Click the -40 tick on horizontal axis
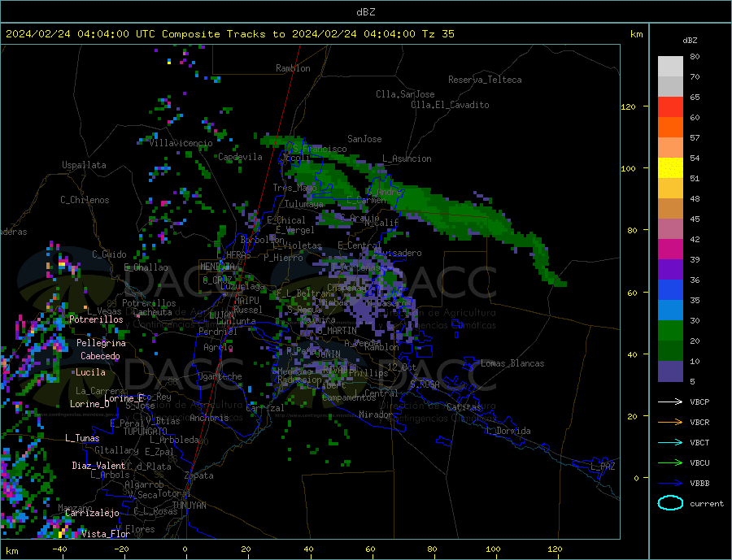Image resolution: width=732 pixels, height=560 pixels. [x=59, y=549]
